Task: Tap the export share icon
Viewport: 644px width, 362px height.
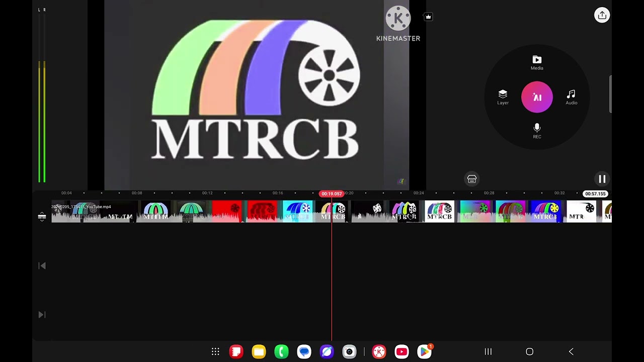Action: coord(602,15)
